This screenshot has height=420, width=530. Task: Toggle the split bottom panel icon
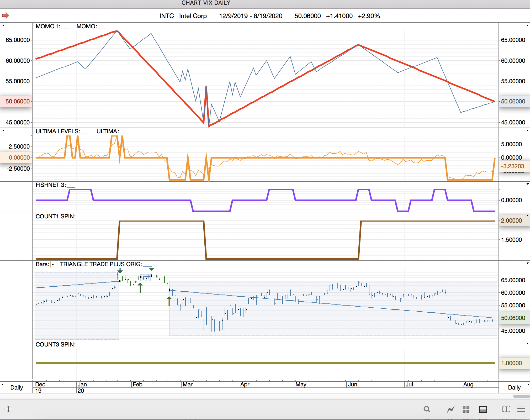(483, 409)
